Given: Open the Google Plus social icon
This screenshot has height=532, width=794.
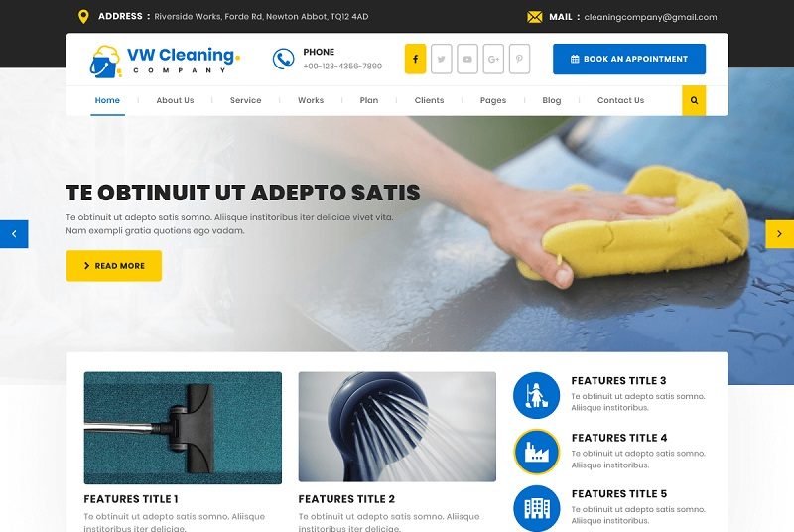Looking at the screenshot, I should click(x=493, y=59).
